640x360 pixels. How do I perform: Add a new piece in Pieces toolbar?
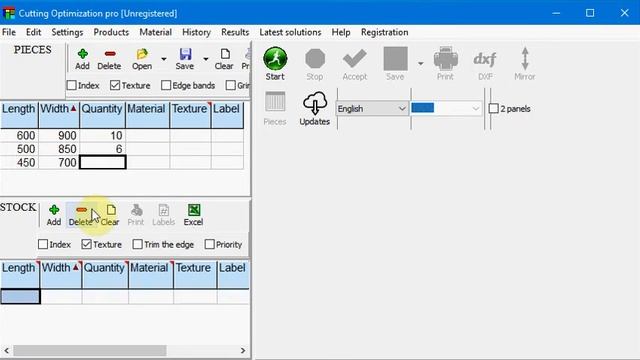(82, 59)
